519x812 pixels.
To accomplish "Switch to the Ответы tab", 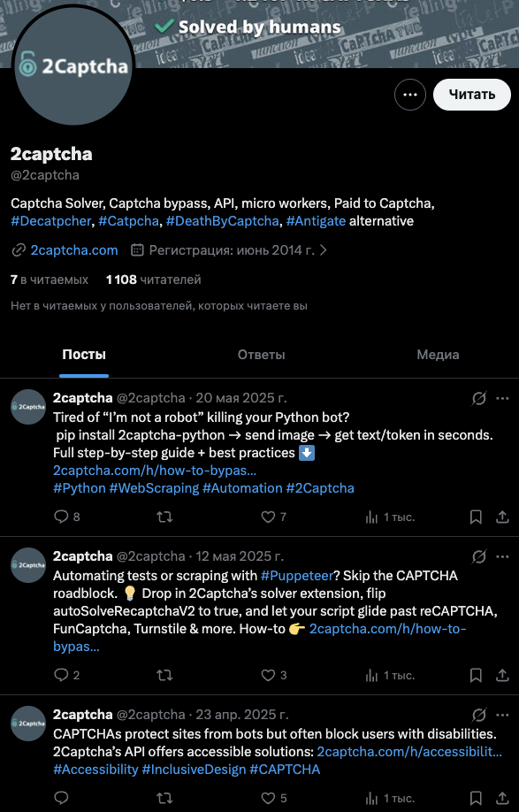I will click(x=261, y=354).
